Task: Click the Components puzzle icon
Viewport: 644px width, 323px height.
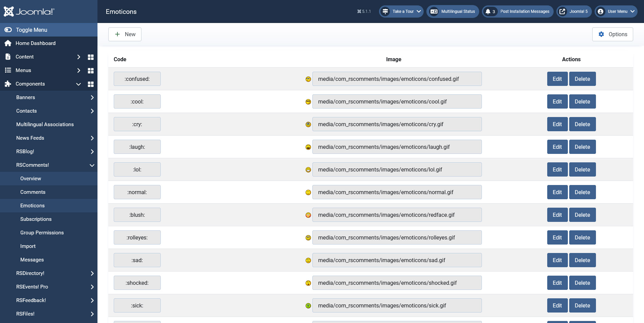Action: click(8, 84)
